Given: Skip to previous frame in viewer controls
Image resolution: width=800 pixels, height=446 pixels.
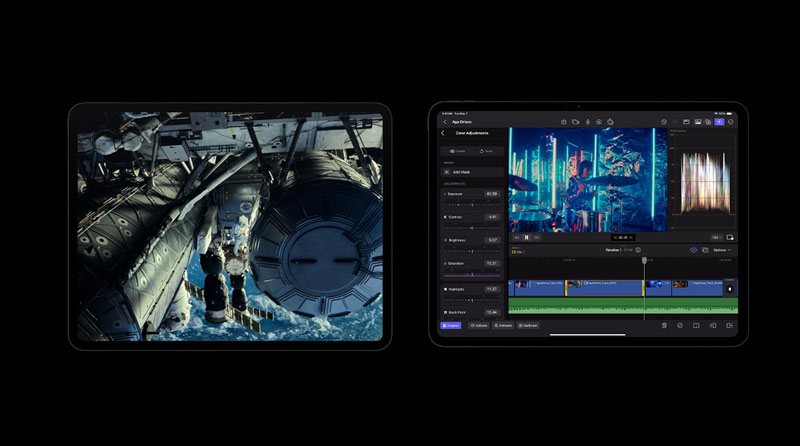Looking at the screenshot, I should (x=517, y=237).
